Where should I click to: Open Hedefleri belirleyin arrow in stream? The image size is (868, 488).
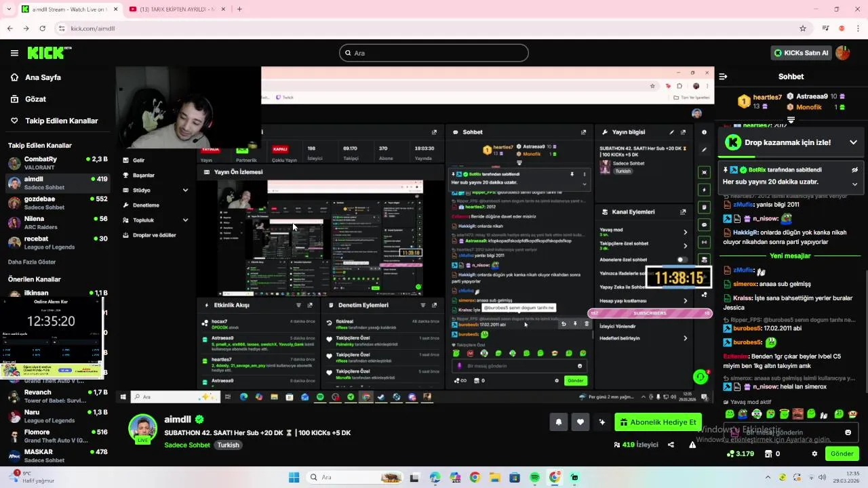click(x=685, y=338)
